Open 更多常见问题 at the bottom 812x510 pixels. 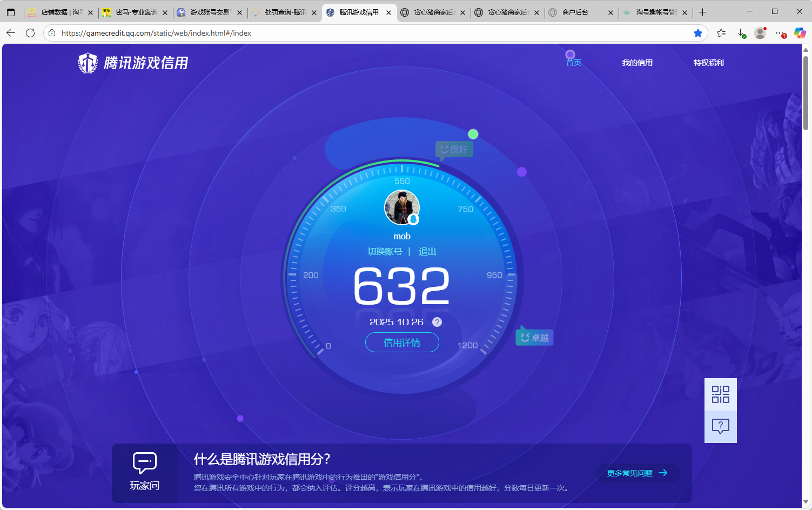point(637,473)
